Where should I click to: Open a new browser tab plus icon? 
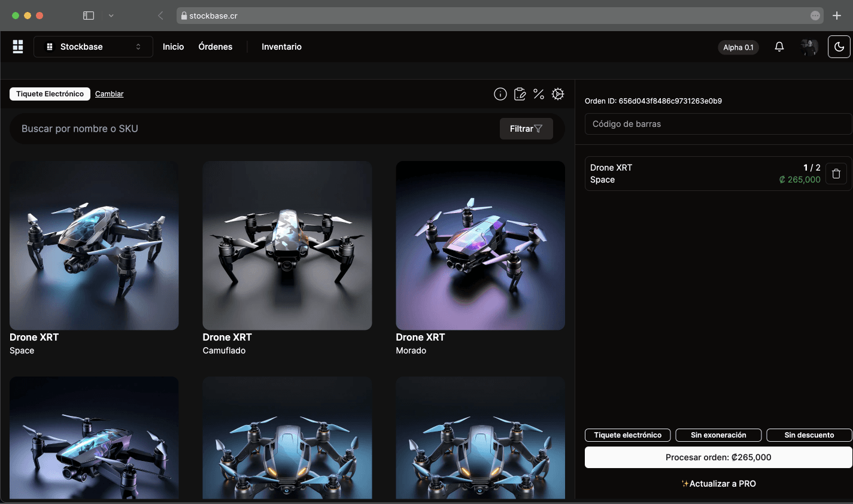837,16
